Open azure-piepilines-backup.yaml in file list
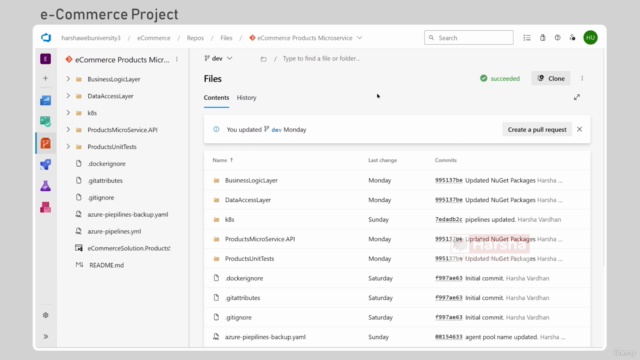 (265, 337)
